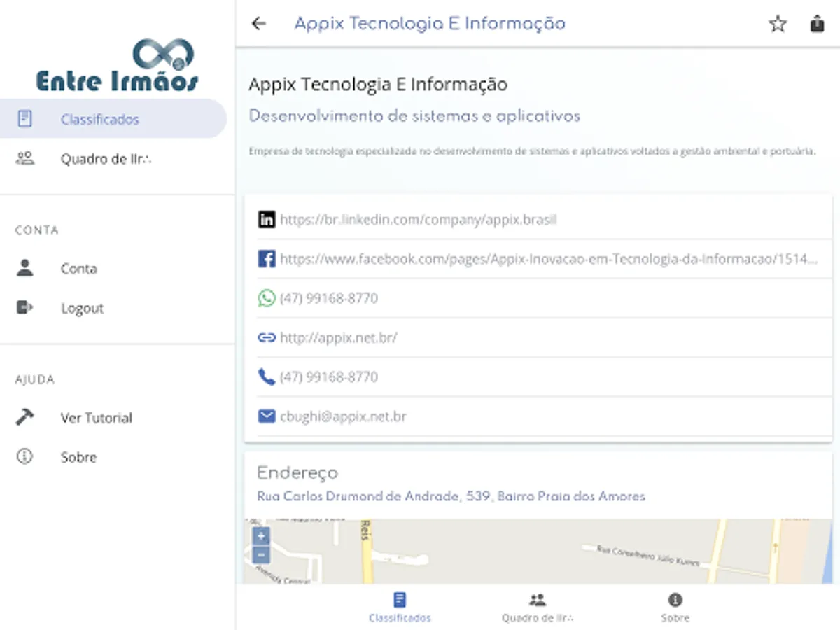This screenshot has height=630, width=840.
Task: Click 'Desenvolvimento de sistemas e aplicativos' subtitle
Action: 414,116
